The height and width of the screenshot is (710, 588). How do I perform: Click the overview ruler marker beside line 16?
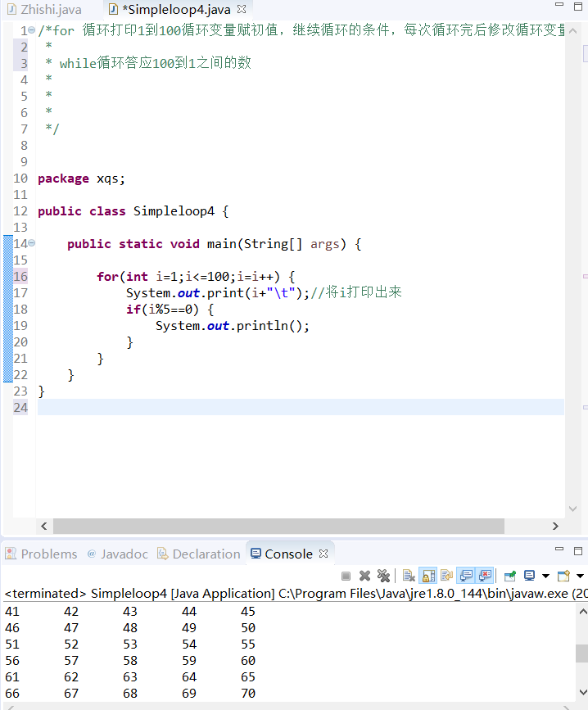586,276
